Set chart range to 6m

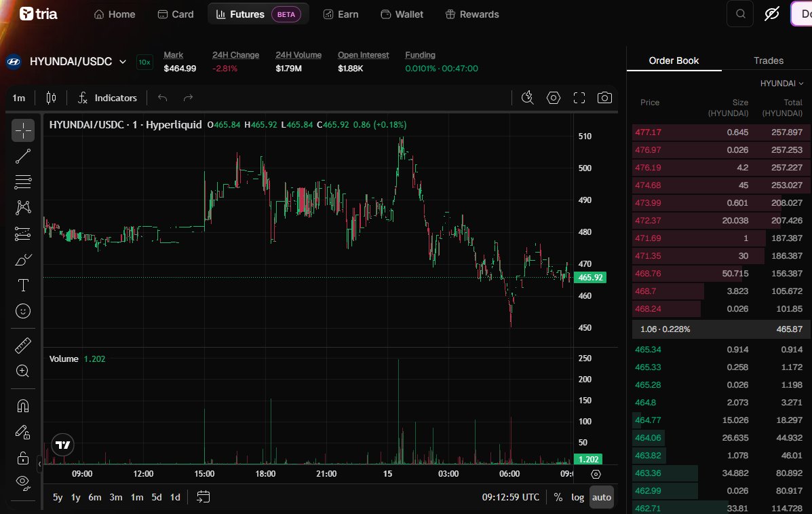point(95,497)
